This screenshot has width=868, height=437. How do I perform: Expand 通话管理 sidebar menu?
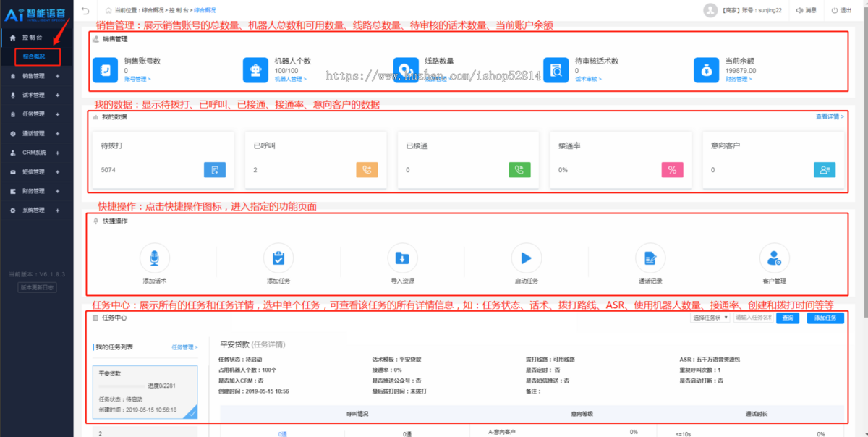[37, 133]
